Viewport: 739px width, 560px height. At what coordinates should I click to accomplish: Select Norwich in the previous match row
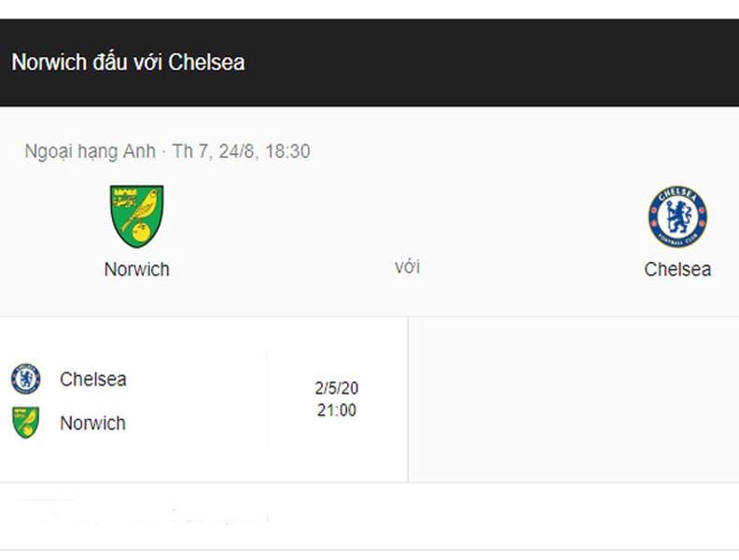[93, 424]
